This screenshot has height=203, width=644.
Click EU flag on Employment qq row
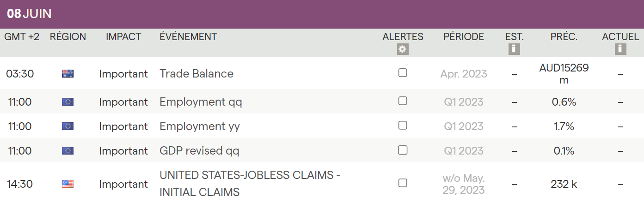point(67,102)
